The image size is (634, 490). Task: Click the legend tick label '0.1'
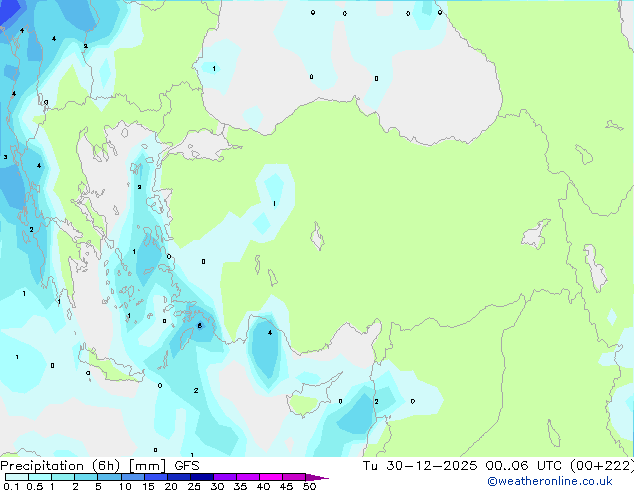[x=11, y=486]
